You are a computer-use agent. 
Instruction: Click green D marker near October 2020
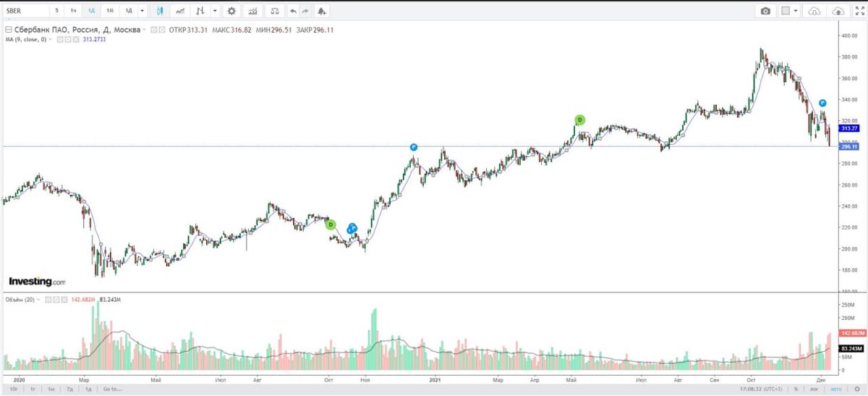tap(330, 224)
